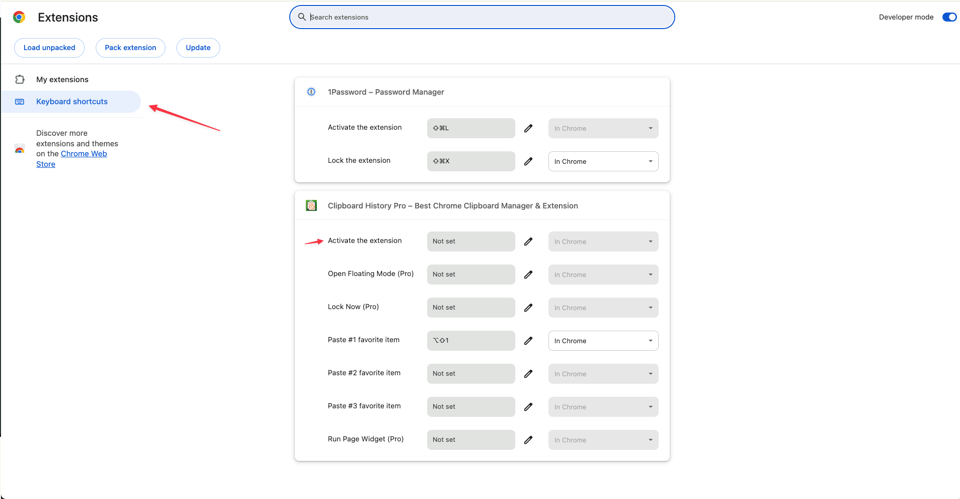Open scope dropdown for Lock the extension

coord(603,161)
